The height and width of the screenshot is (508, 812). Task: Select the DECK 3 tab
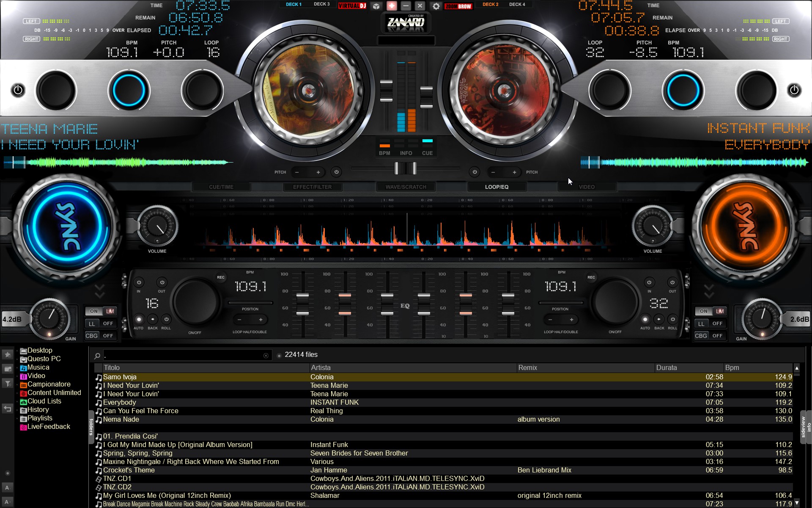coord(321,4)
